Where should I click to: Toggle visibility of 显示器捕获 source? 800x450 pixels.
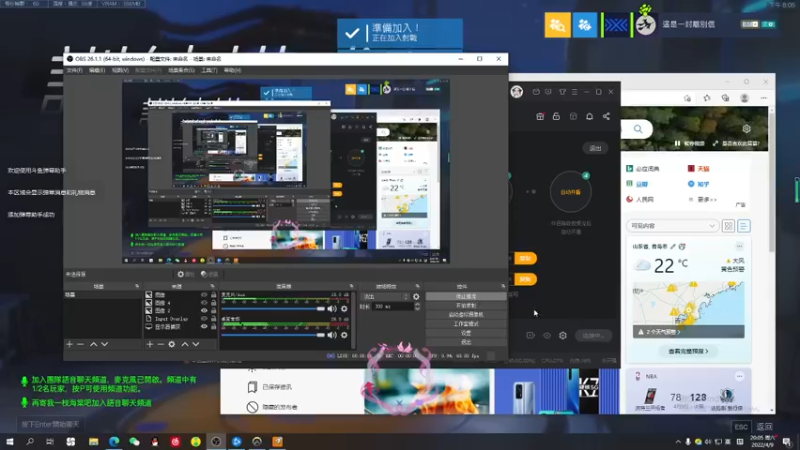pyautogui.click(x=204, y=327)
